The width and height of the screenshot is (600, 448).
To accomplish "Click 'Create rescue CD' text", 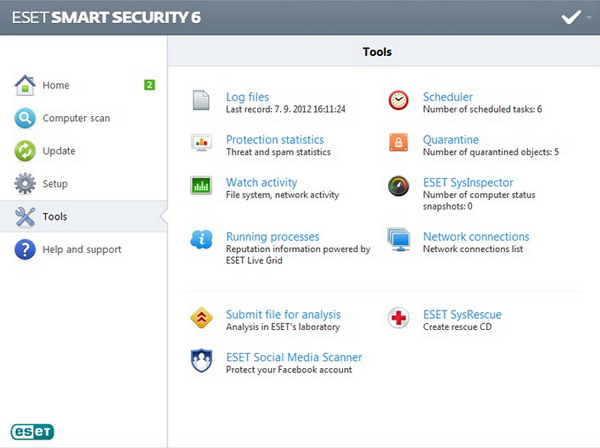I will click(457, 327).
